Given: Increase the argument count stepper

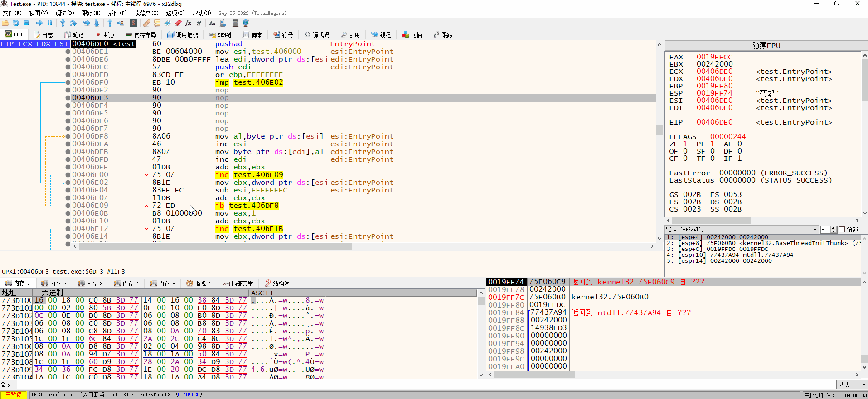Looking at the screenshot, I should [x=833, y=228].
